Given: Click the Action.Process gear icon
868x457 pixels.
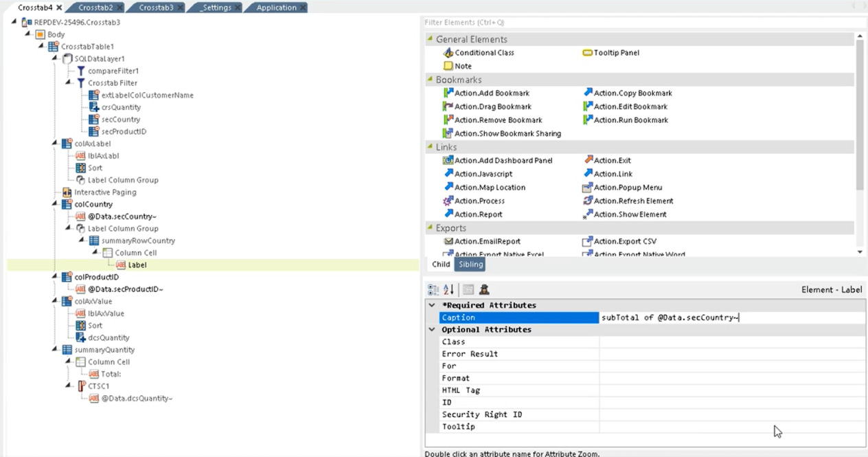Looking at the screenshot, I should pyautogui.click(x=448, y=201).
